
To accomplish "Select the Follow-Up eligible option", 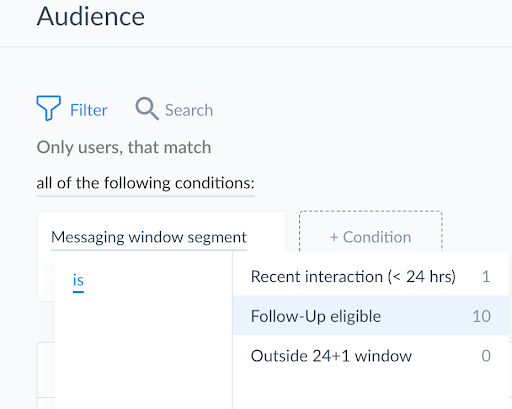I will [371, 316].
